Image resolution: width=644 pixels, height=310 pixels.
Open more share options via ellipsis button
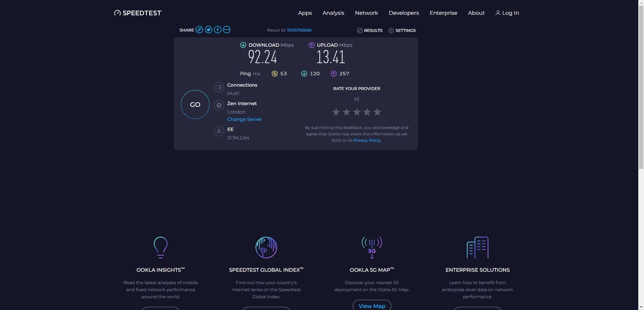[x=227, y=30]
